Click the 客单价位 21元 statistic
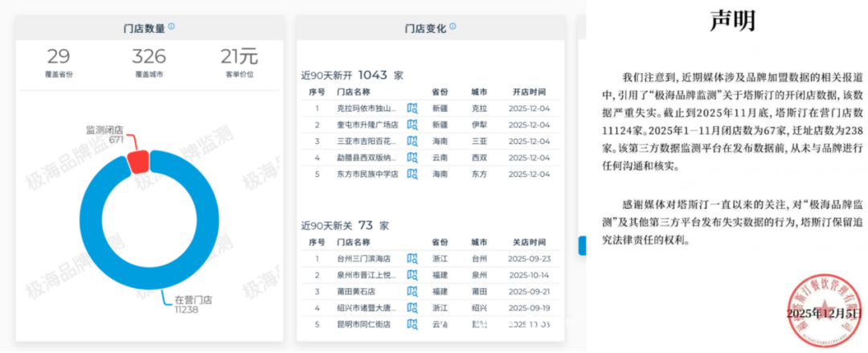The image size is (868, 353). pyautogui.click(x=239, y=63)
